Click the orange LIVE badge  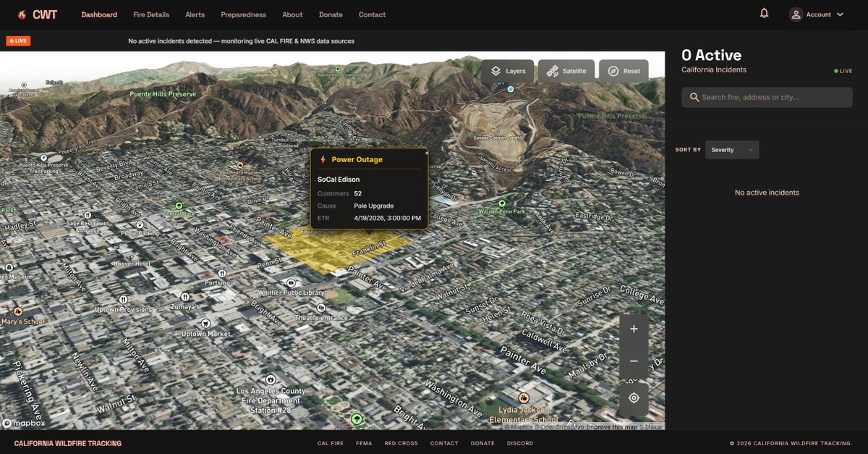point(18,41)
